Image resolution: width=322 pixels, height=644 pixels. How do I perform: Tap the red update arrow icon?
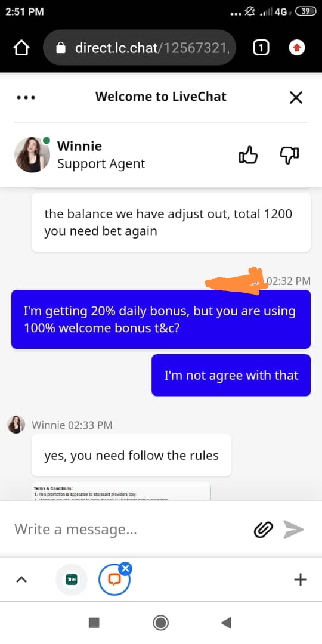point(296,48)
